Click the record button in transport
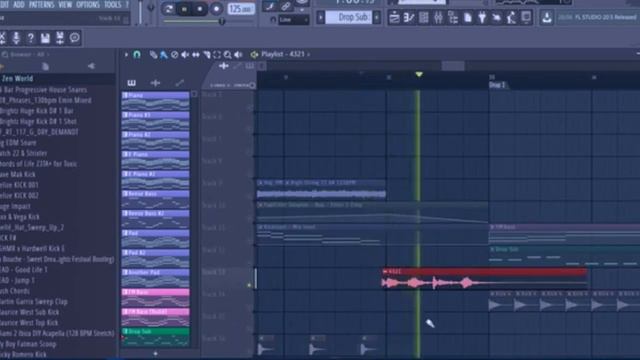Image resolution: width=640 pixels, height=360 pixels. tap(216, 9)
